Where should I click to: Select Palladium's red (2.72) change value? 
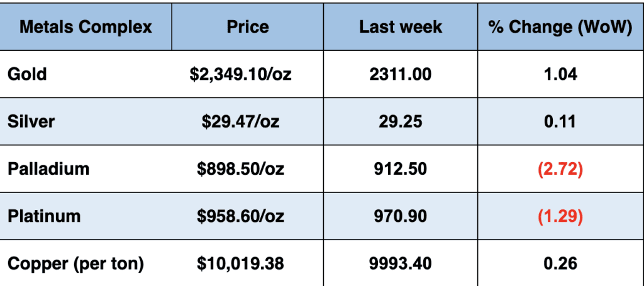(x=560, y=168)
